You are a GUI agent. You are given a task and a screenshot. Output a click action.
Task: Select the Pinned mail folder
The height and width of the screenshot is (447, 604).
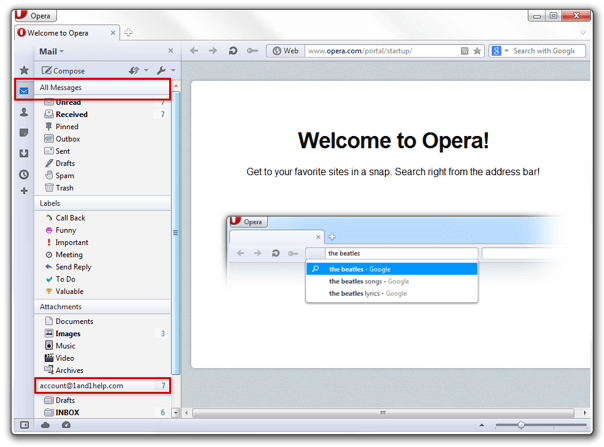point(102,127)
